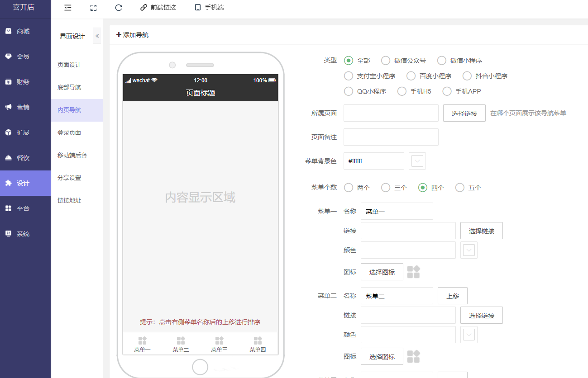Click 选择图标 for 菜单一
This screenshot has width=588, height=378.
[382, 272]
